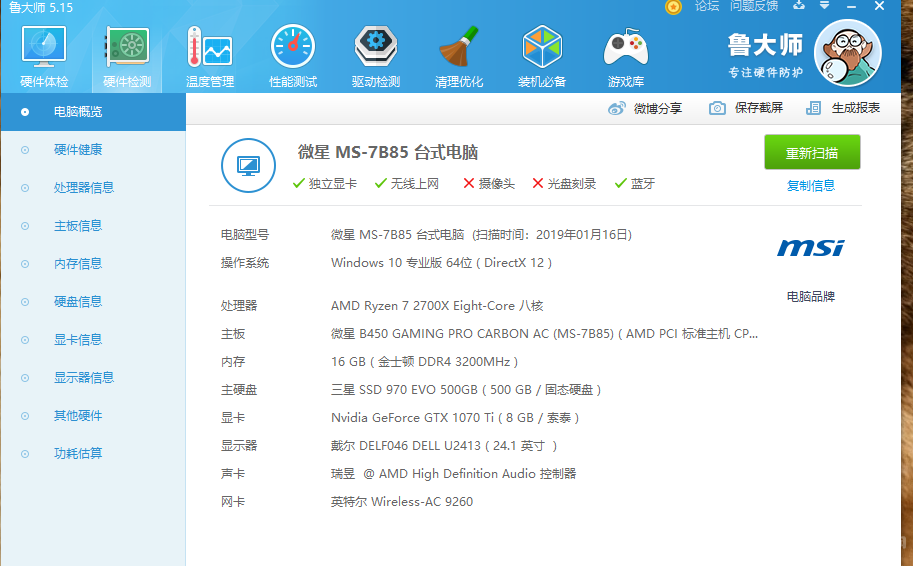Image resolution: width=913 pixels, height=566 pixels.
Task: Open the 硬件体检 hardware checkup icon
Action: pos(44,57)
